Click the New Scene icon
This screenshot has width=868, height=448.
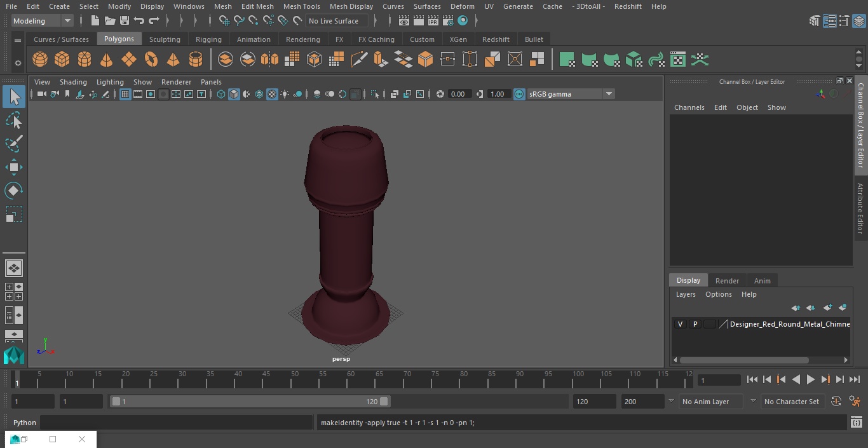(95, 21)
